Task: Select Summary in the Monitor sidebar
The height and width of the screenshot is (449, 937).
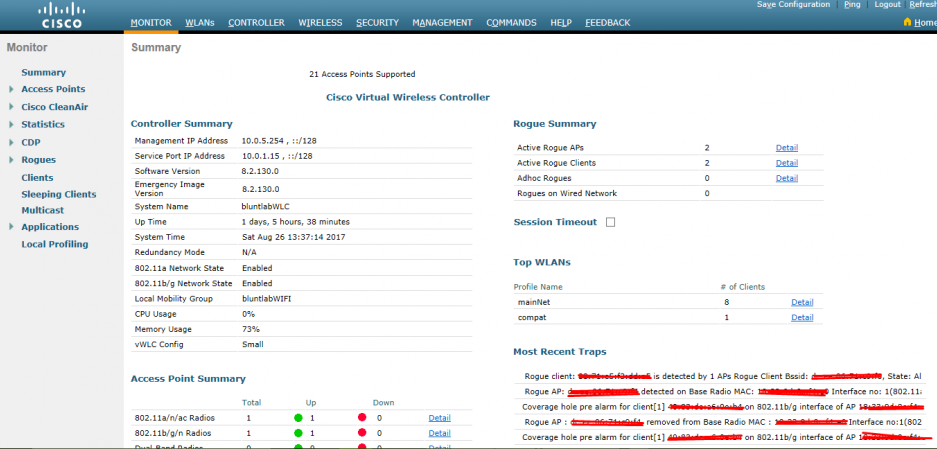Action: coord(44,72)
